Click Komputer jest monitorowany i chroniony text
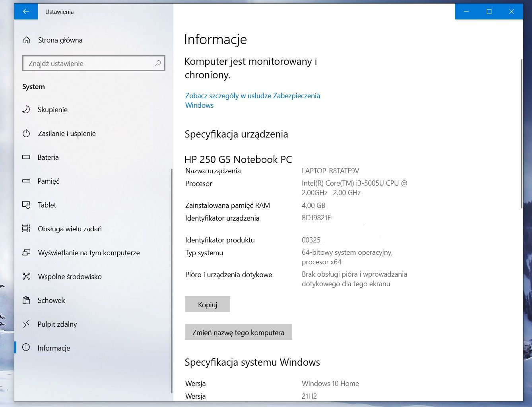 [x=251, y=68]
